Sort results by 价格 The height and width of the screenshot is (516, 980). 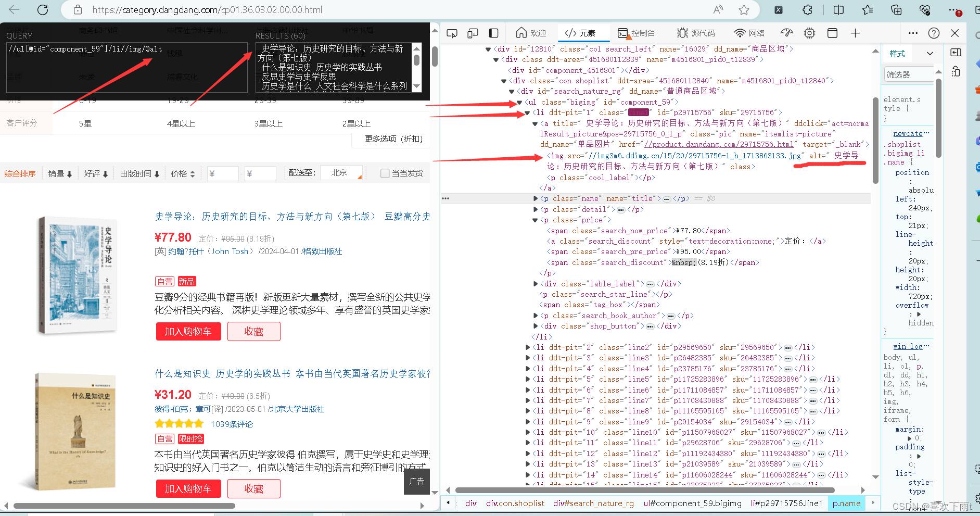183,173
